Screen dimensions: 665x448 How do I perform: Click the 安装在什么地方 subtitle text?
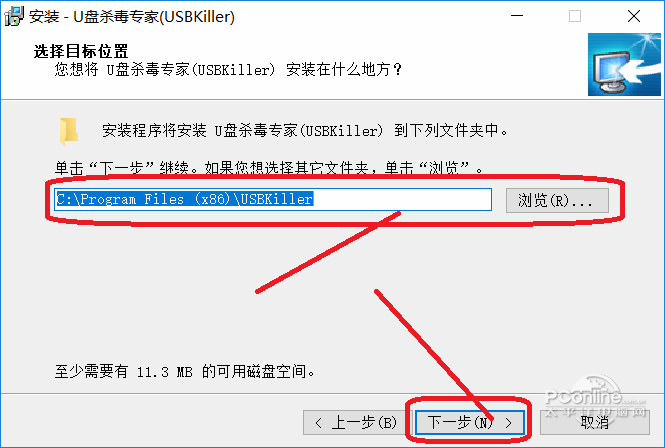pos(229,70)
